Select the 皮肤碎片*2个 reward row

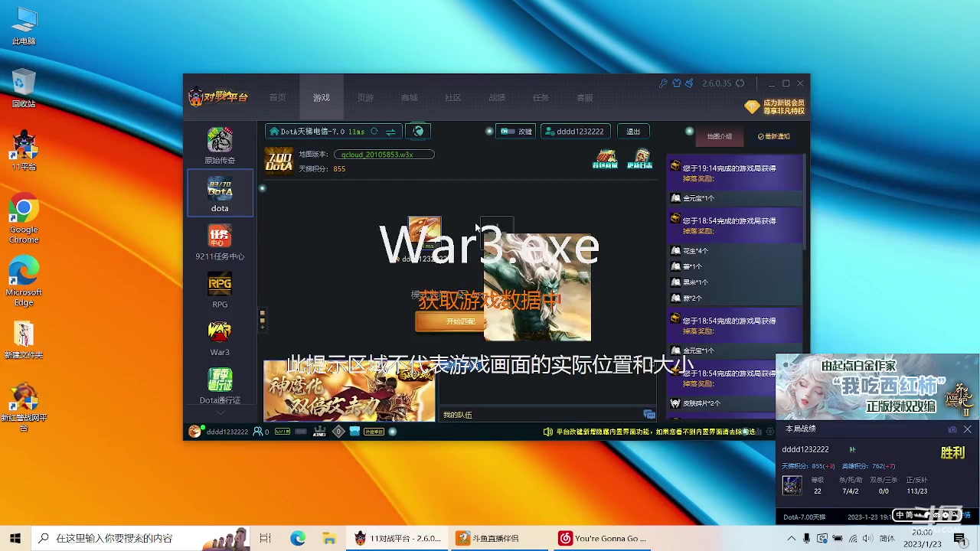735,403
